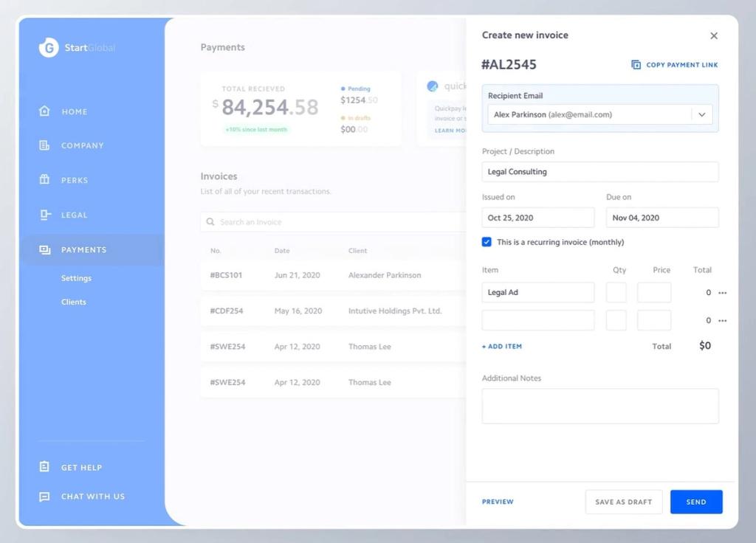Image resolution: width=756 pixels, height=543 pixels.
Task: Click the Pending $1254.50 amount
Action: click(359, 100)
